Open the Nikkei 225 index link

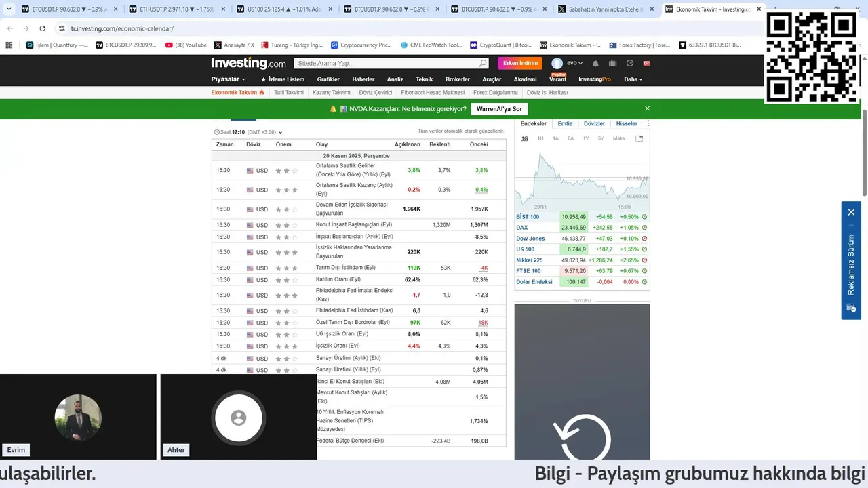(x=530, y=260)
